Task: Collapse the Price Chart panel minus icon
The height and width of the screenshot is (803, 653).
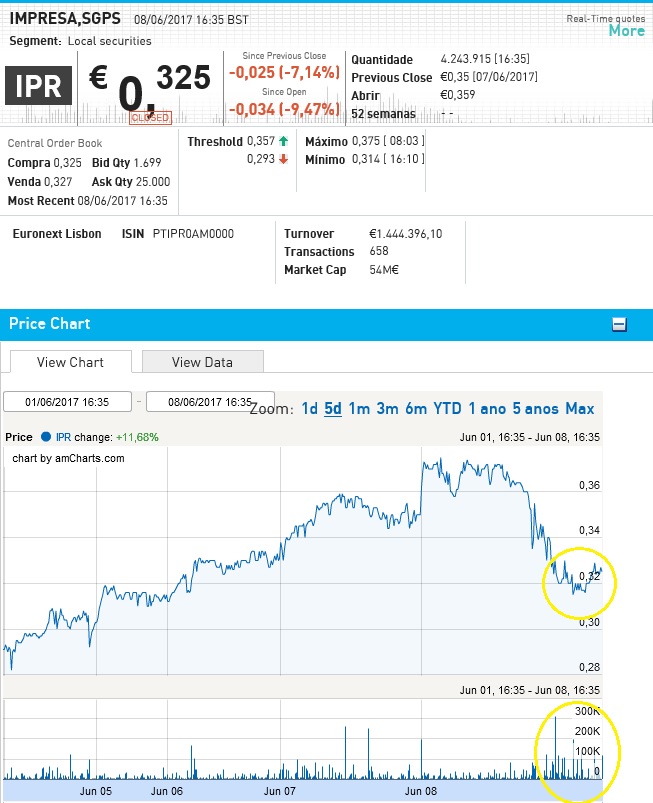Action: point(619,324)
